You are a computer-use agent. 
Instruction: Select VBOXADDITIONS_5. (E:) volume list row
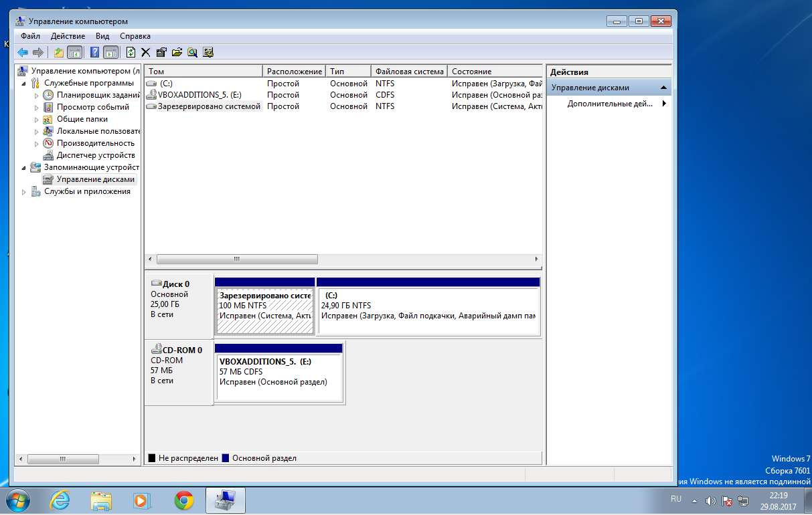(x=343, y=95)
